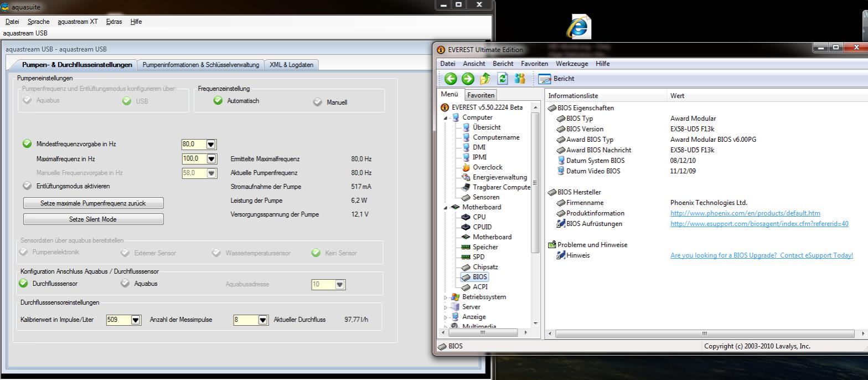Switch to XML & Logdaten tab
This screenshot has width=868, height=380.
click(291, 65)
